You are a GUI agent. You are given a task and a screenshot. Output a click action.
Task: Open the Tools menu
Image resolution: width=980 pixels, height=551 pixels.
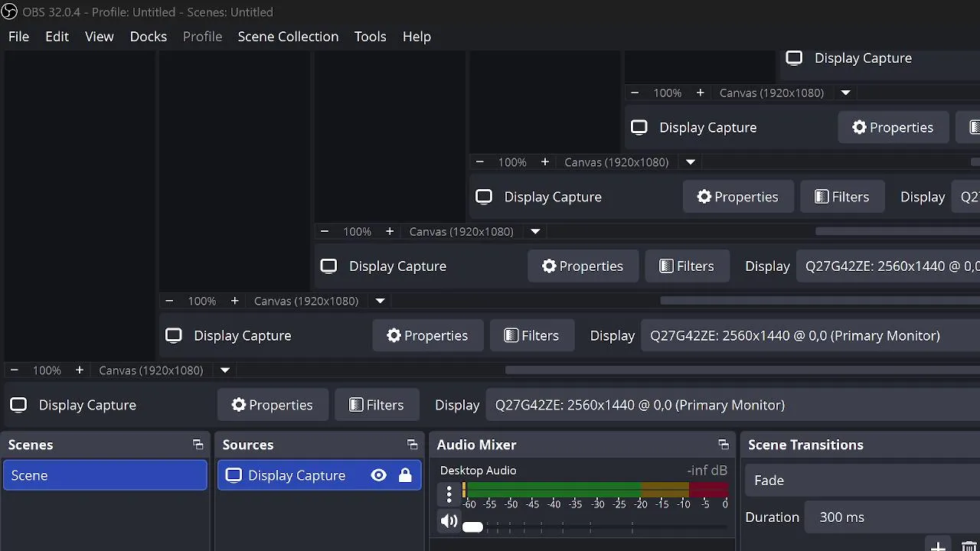click(370, 37)
